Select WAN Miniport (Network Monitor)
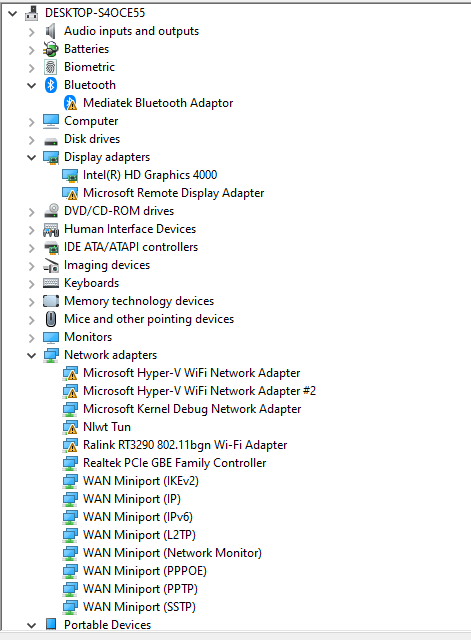Screen dimensions: 471x640 (172, 553)
